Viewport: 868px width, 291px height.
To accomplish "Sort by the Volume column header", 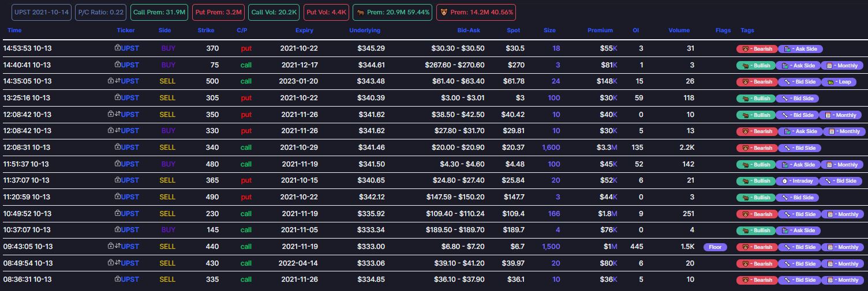I will 679,31.
